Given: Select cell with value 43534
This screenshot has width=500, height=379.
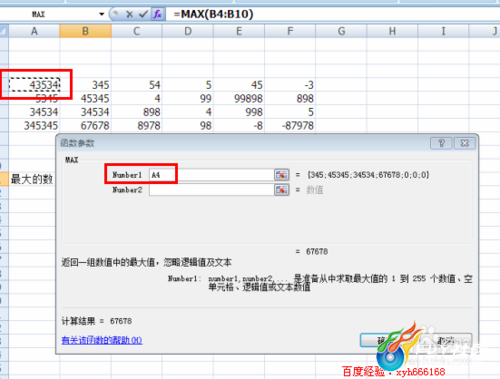Looking at the screenshot, I should coord(34,85).
